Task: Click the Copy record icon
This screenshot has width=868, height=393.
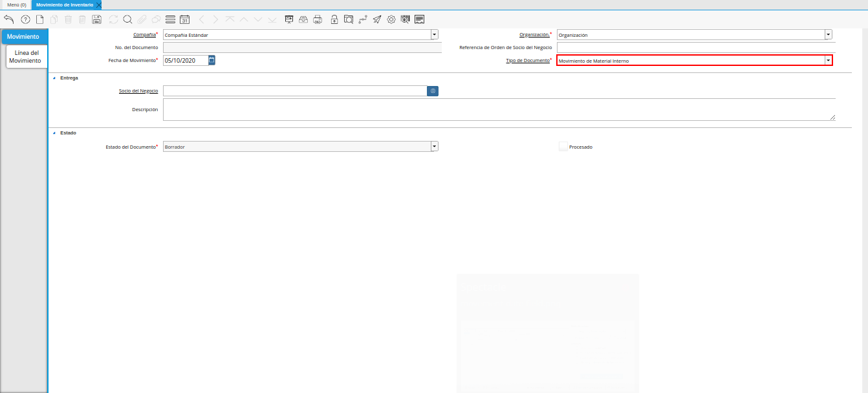Action: (x=54, y=19)
